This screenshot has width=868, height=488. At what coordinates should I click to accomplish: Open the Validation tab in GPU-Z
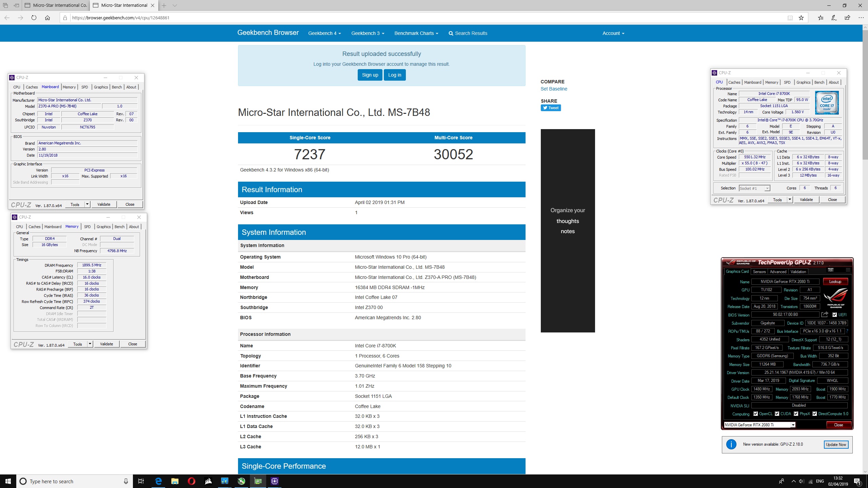tap(798, 272)
